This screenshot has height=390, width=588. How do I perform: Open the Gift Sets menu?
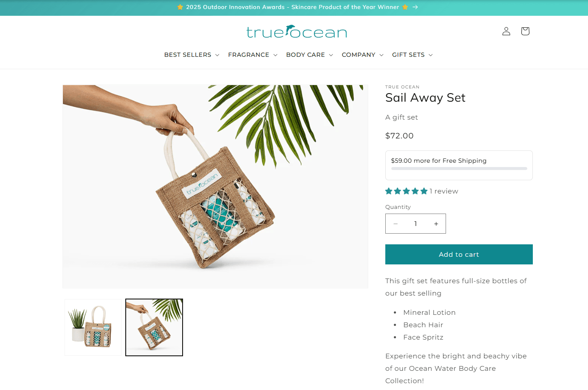412,55
